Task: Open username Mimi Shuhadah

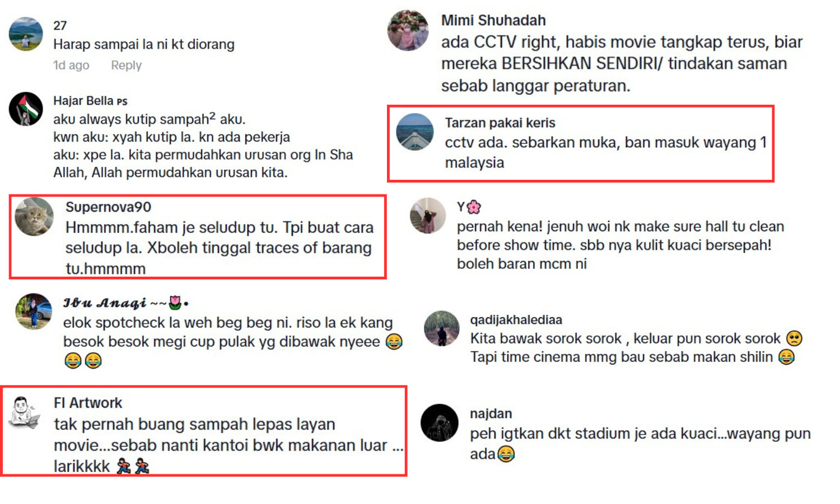Action: tap(493, 21)
